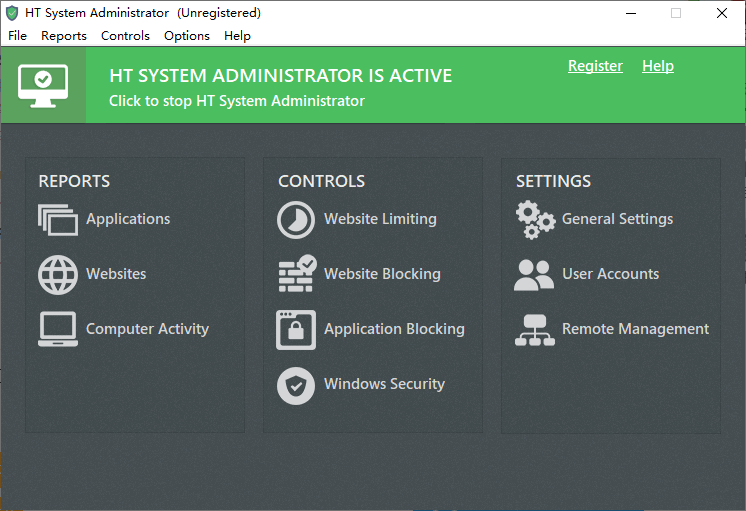Expand the Controls menu
Screen dimensions: 746x511
(125, 36)
